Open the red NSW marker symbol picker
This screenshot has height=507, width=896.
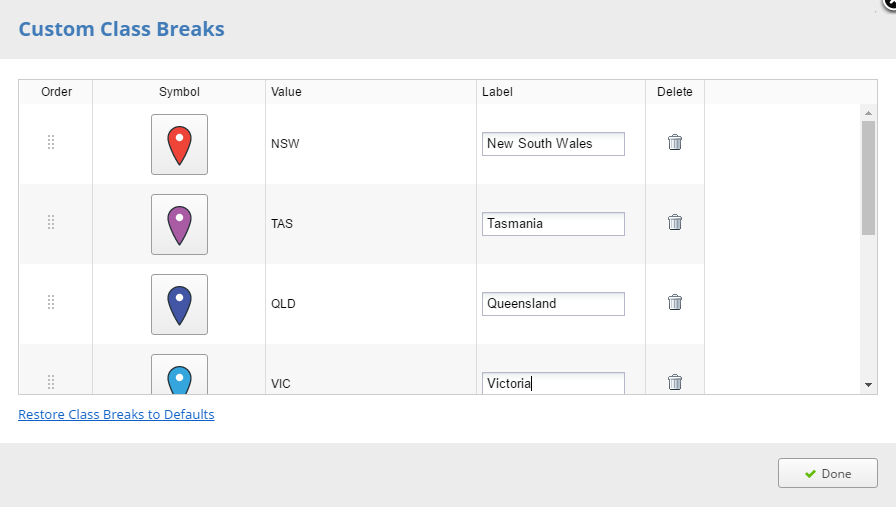(x=179, y=145)
